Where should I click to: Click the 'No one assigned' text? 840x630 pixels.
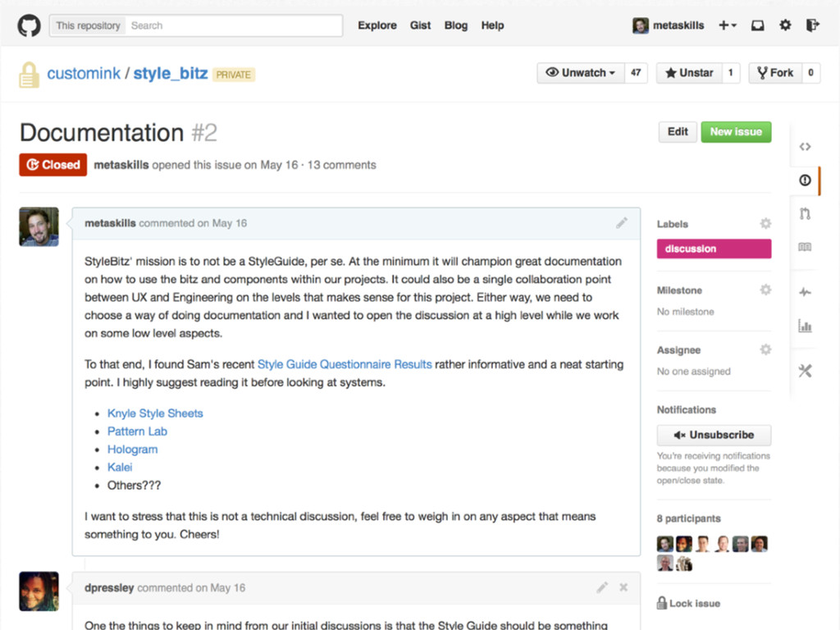click(x=694, y=372)
